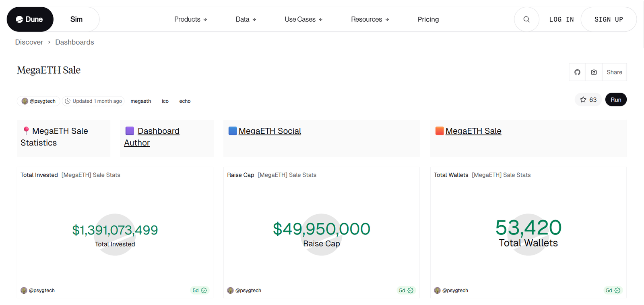This screenshot has height=305, width=644.
Task: Click the Dune logo
Action: point(30,19)
